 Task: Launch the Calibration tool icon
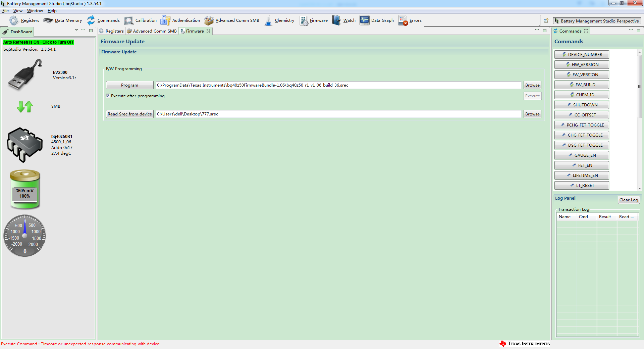pyautogui.click(x=128, y=20)
